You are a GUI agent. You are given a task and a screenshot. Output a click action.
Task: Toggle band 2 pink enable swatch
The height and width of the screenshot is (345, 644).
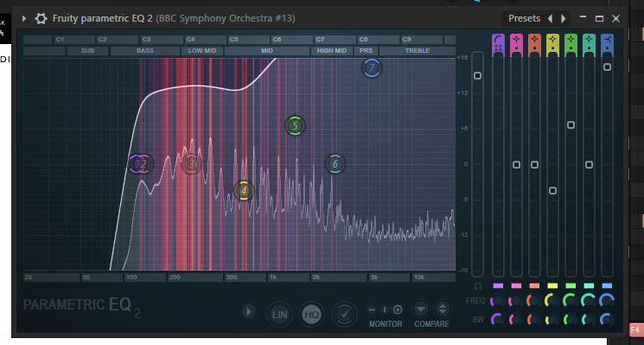(x=516, y=286)
